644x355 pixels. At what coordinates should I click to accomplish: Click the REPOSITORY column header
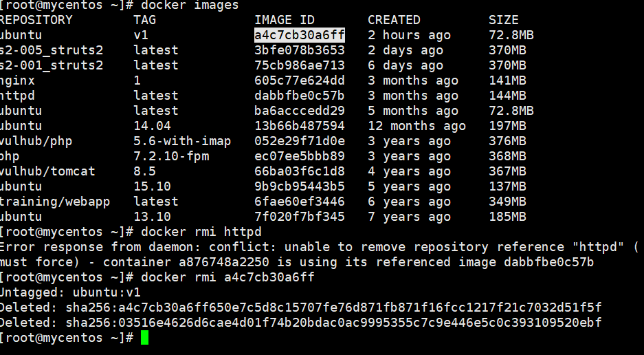[36, 20]
